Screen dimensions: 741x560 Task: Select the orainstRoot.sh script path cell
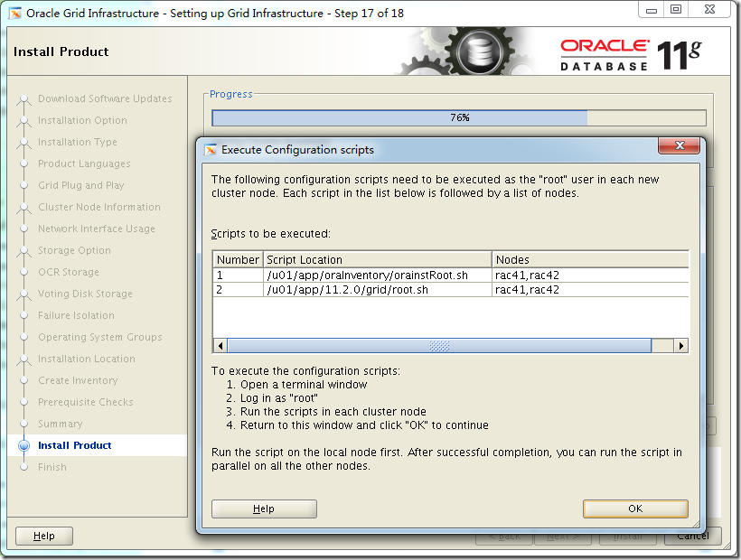(x=378, y=275)
